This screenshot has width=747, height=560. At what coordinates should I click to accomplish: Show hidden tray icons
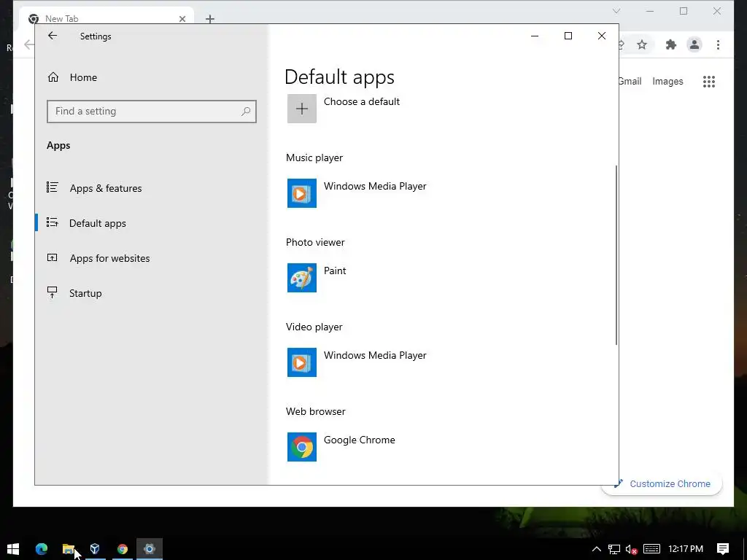[x=596, y=549]
